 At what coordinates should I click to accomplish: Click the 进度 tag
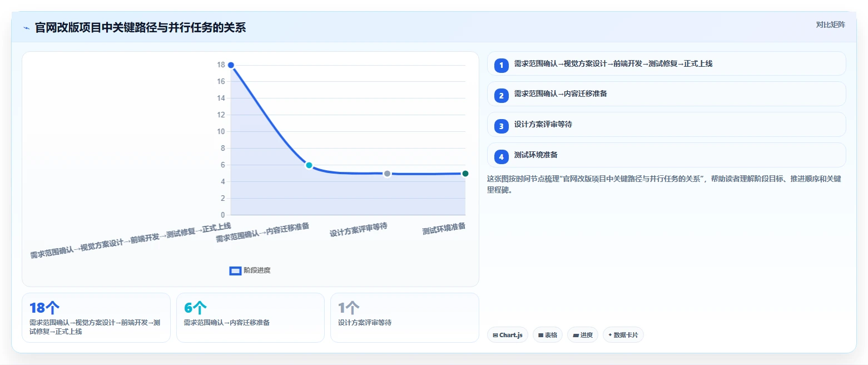pyautogui.click(x=583, y=335)
